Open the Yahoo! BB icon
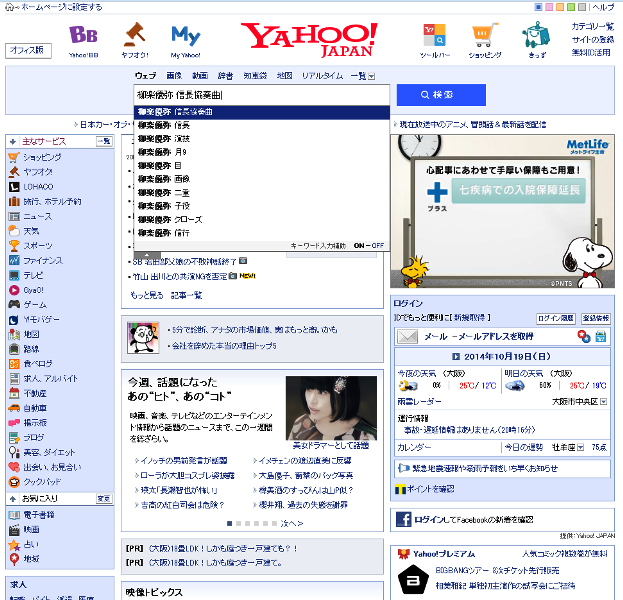623x600 pixels. tap(83, 35)
